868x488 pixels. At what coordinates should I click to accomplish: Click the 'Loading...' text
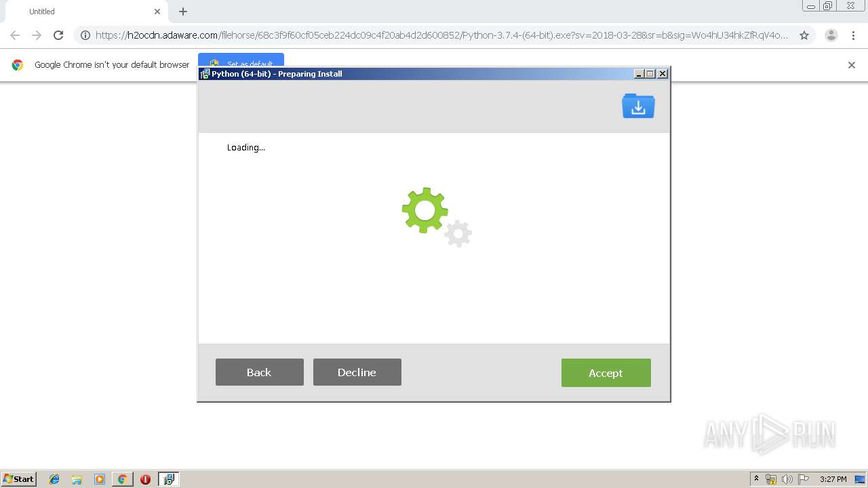click(x=246, y=148)
